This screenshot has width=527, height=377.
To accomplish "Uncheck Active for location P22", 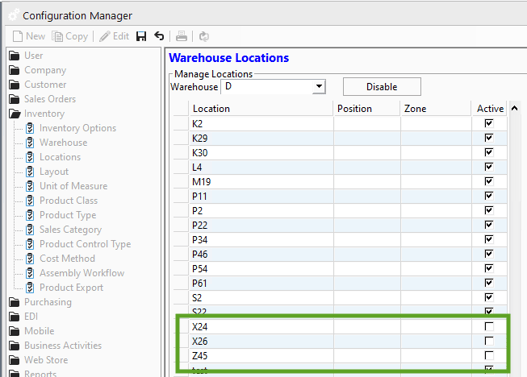I will point(489,225).
